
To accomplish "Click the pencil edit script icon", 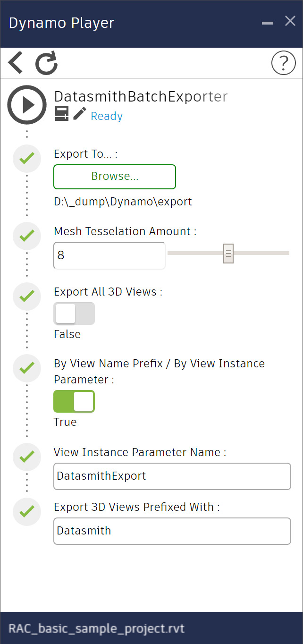I will [x=80, y=114].
